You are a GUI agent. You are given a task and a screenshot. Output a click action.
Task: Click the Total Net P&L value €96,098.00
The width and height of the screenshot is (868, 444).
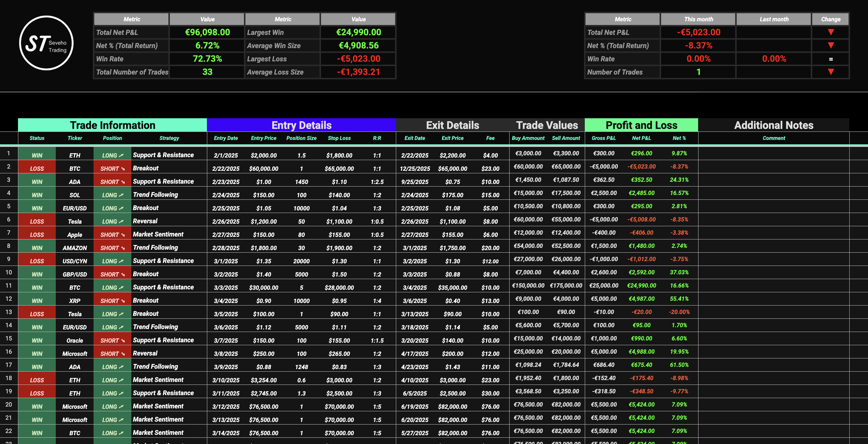click(x=207, y=32)
